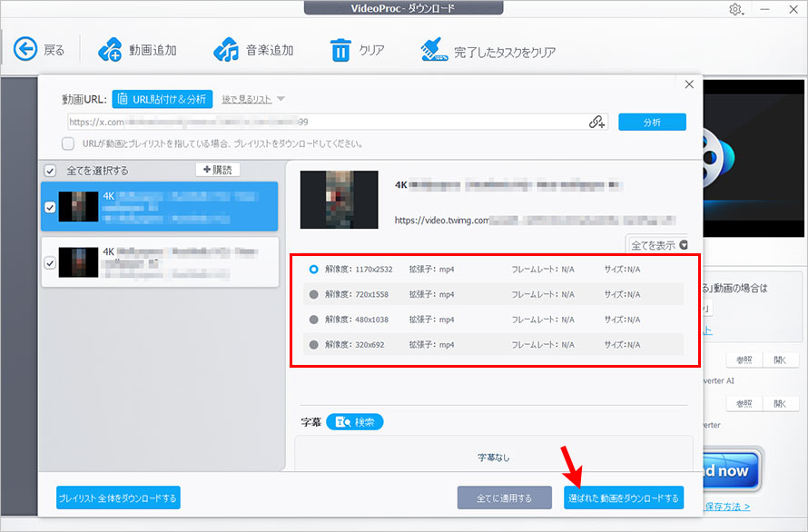Select 480x1038 resolution radio button
The width and height of the screenshot is (808, 532).
click(x=313, y=320)
